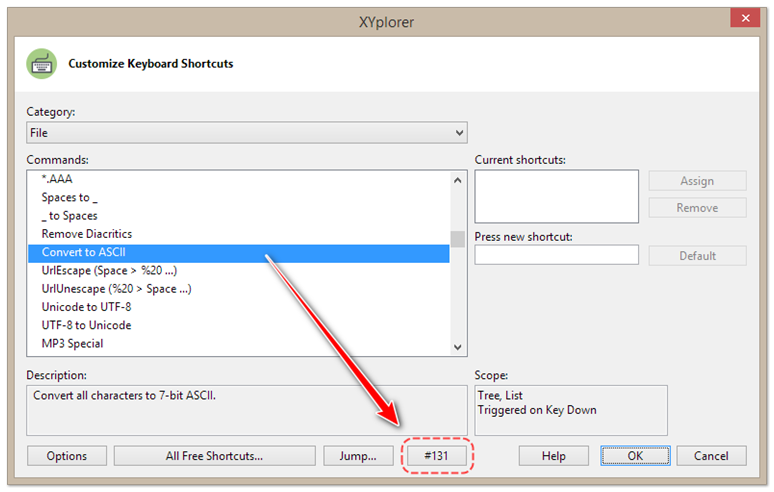Choose 'Unicode to UTF-8' command
The image size is (774, 492).
point(86,307)
